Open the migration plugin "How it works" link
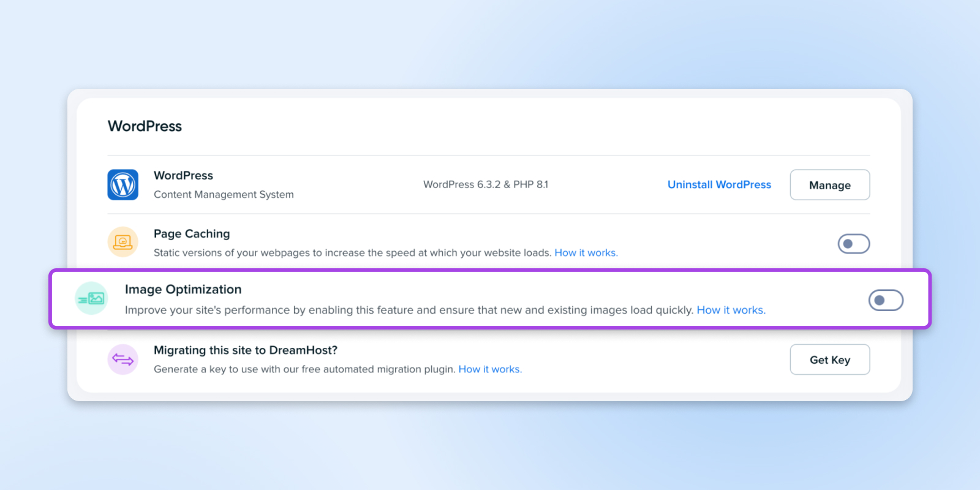This screenshot has height=490, width=980. 490,369
